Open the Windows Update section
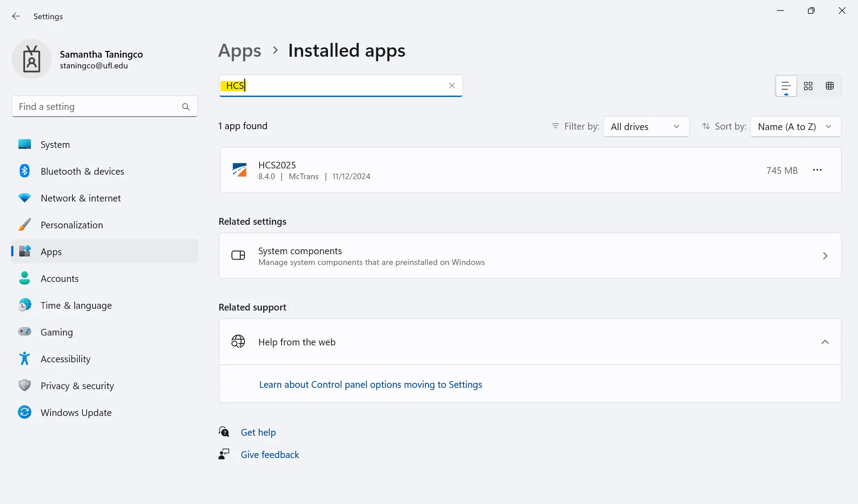Viewport: 858px width, 504px height. (76, 413)
